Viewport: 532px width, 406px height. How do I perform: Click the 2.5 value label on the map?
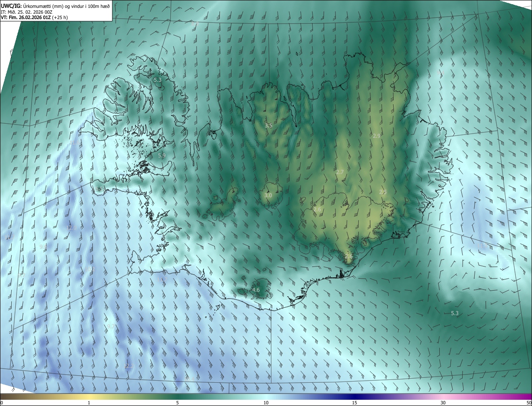(383, 192)
